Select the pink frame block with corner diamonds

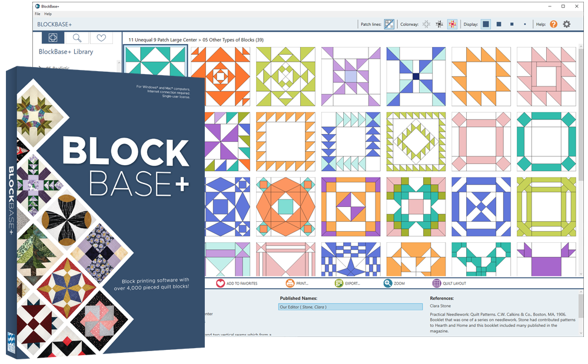(481, 142)
